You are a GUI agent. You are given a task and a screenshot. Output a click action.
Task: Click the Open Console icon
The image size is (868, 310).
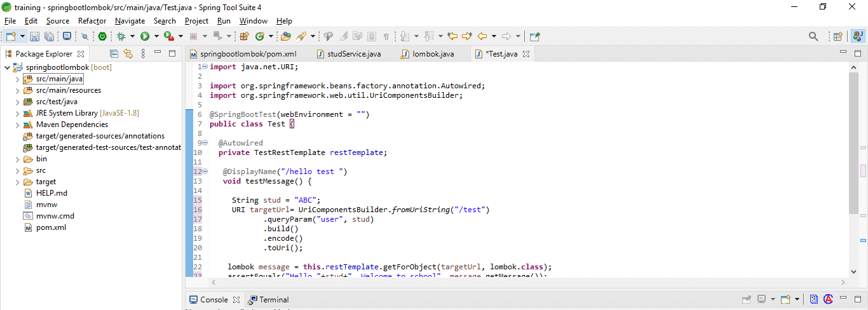[785, 299]
